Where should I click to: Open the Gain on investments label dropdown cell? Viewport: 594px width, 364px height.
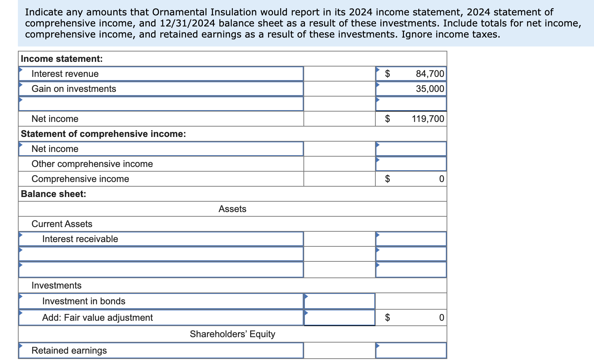tap(161, 89)
